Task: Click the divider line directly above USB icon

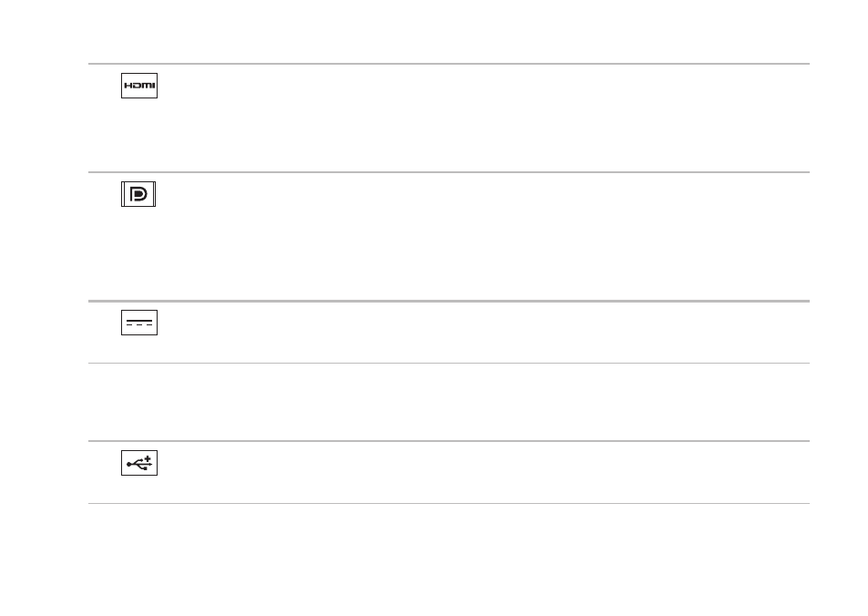Action: coord(449,441)
